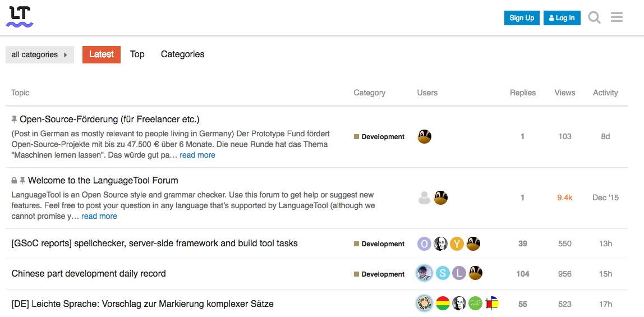Expand the all categories dropdown
The image size is (644, 317).
click(x=40, y=54)
